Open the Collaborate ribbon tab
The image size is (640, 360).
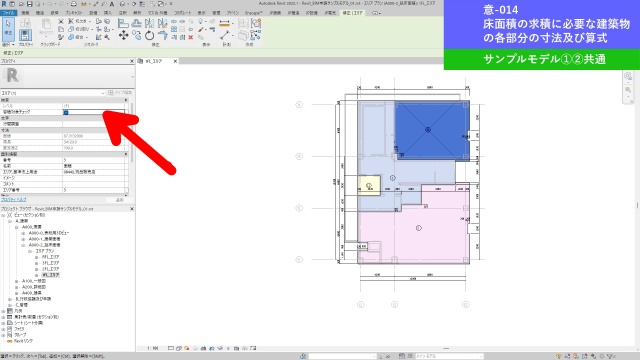click(182, 13)
